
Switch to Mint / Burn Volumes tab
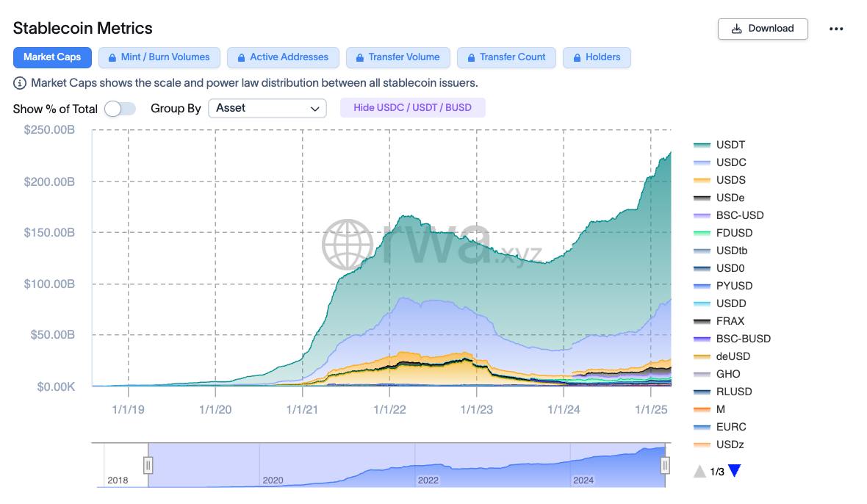[x=159, y=57]
